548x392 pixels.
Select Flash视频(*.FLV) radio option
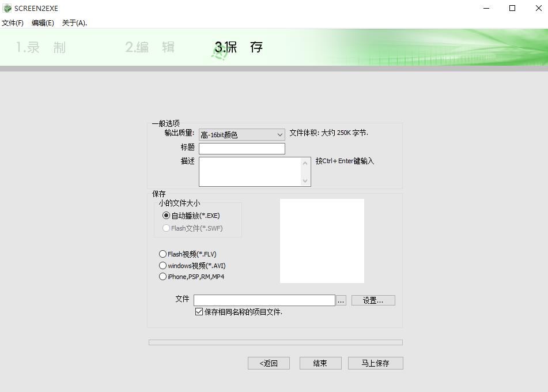tap(188, 254)
